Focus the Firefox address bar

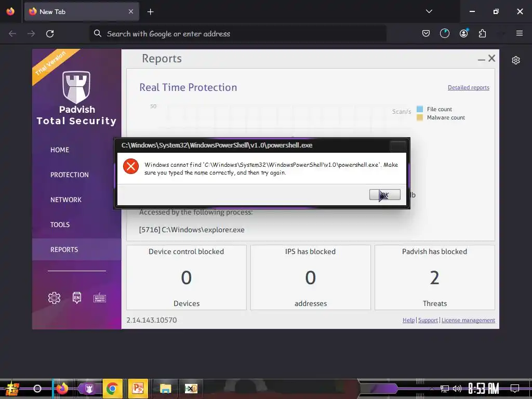(238, 34)
